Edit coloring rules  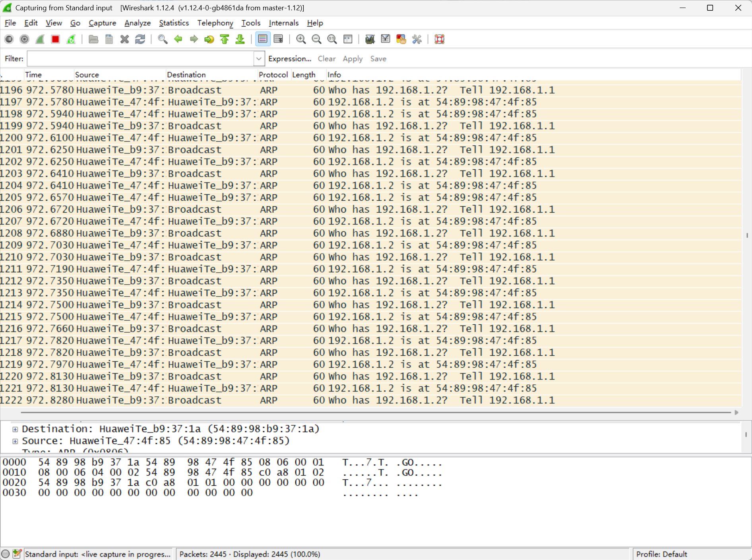pos(401,39)
